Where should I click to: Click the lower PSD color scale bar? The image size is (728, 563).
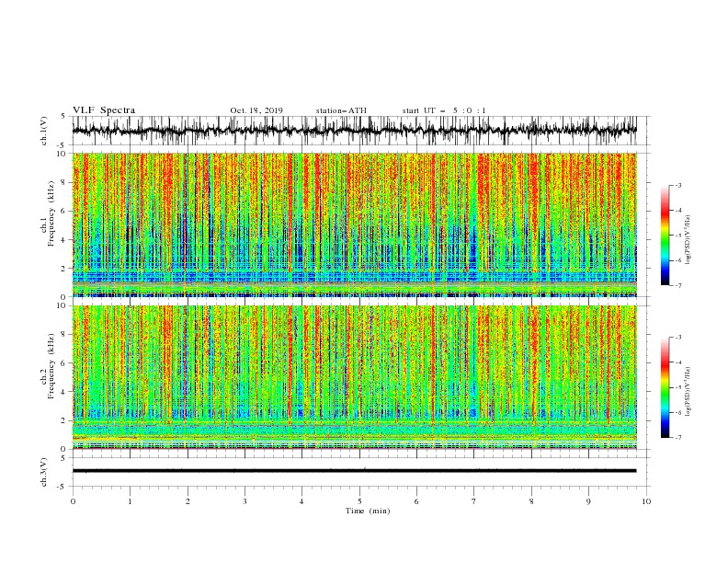click(665, 387)
